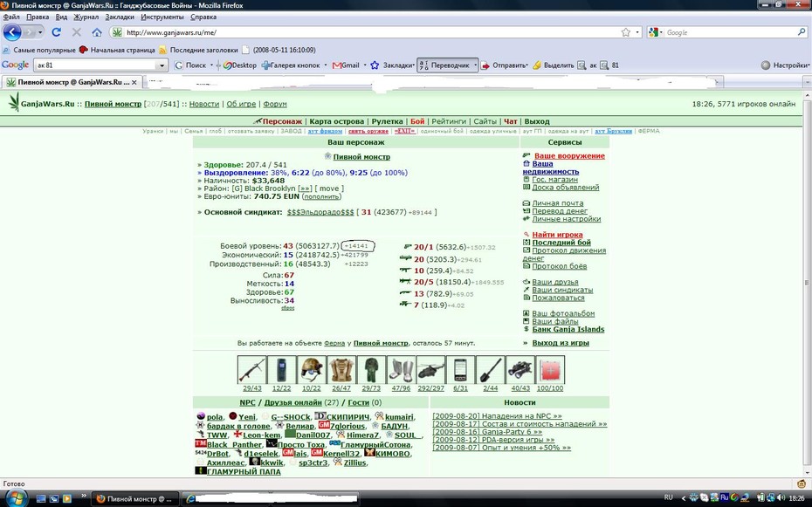
Task: Select the helmet equipment icon
Action: point(312,370)
